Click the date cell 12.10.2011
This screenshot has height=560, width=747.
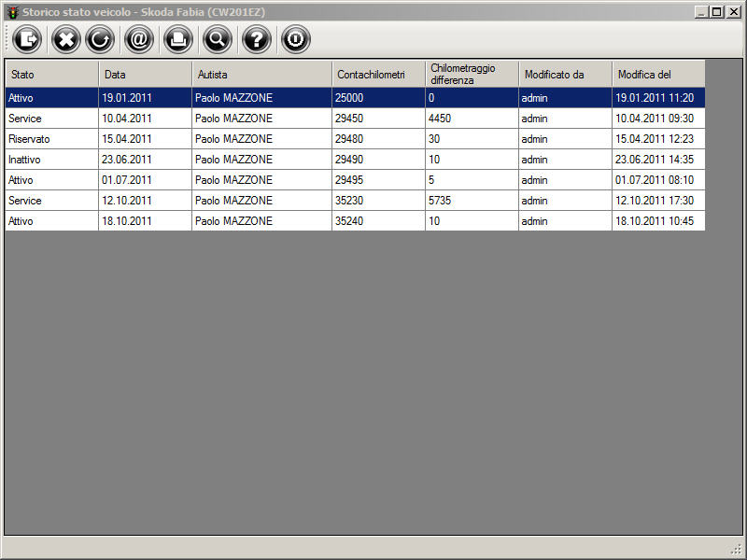click(146, 200)
